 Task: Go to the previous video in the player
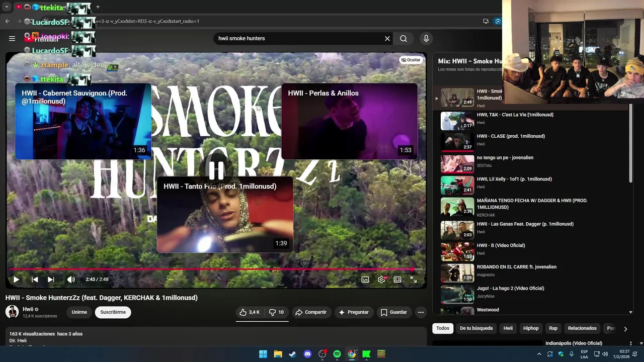35,280
